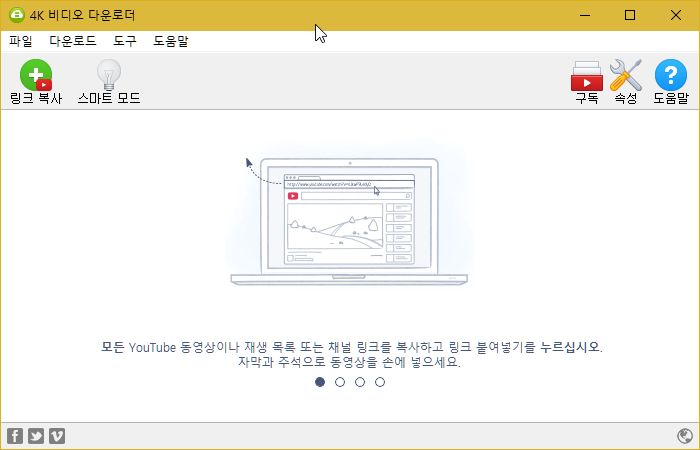This screenshot has width=700, height=450.
Task: Close the 4K 비디오 다운로더 window
Action: (x=676, y=15)
